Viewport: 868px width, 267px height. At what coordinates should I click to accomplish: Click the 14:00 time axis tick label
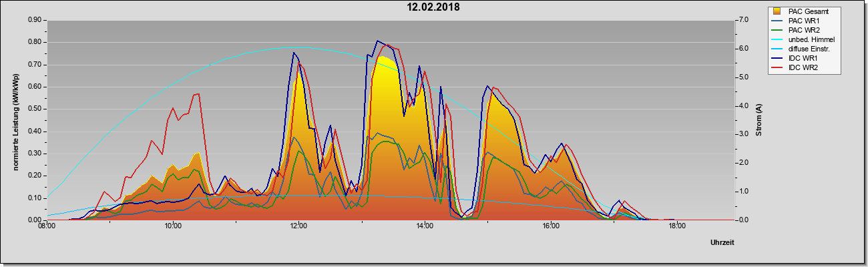[x=425, y=226]
